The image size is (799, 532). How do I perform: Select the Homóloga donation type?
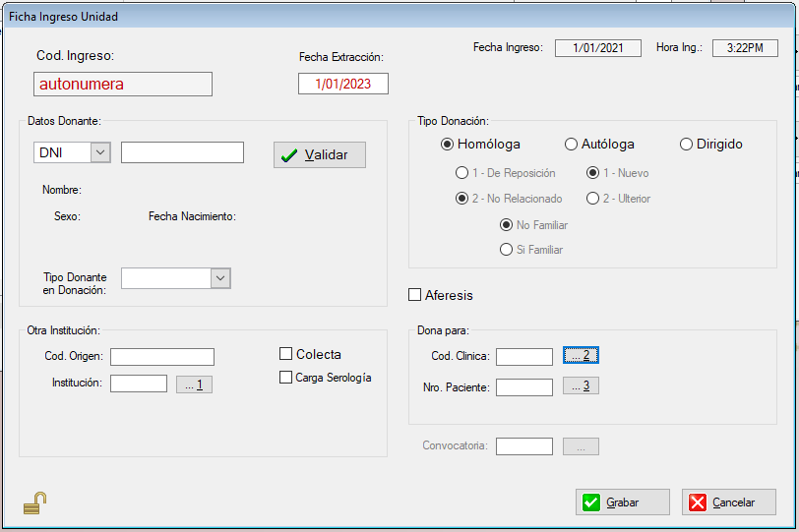point(448,145)
